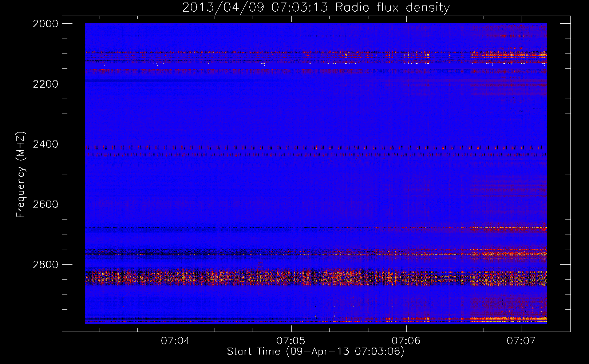This screenshot has width=589, height=364.
Task: Click the 07:06 time tick label
Action: point(406,341)
